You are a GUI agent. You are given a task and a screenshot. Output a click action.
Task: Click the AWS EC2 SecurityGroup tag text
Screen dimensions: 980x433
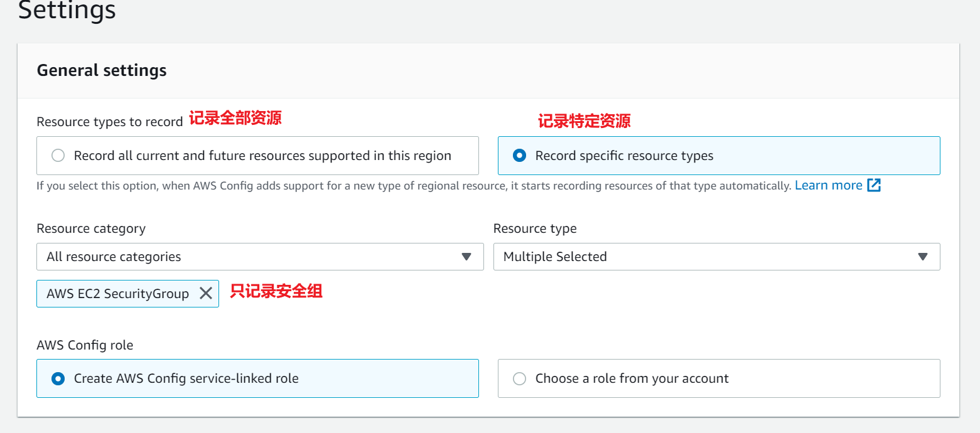pos(117,294)
